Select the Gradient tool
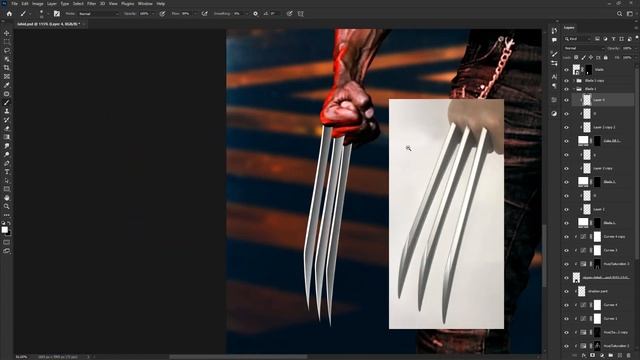640x360 pixels. click(x=7, y=137)
